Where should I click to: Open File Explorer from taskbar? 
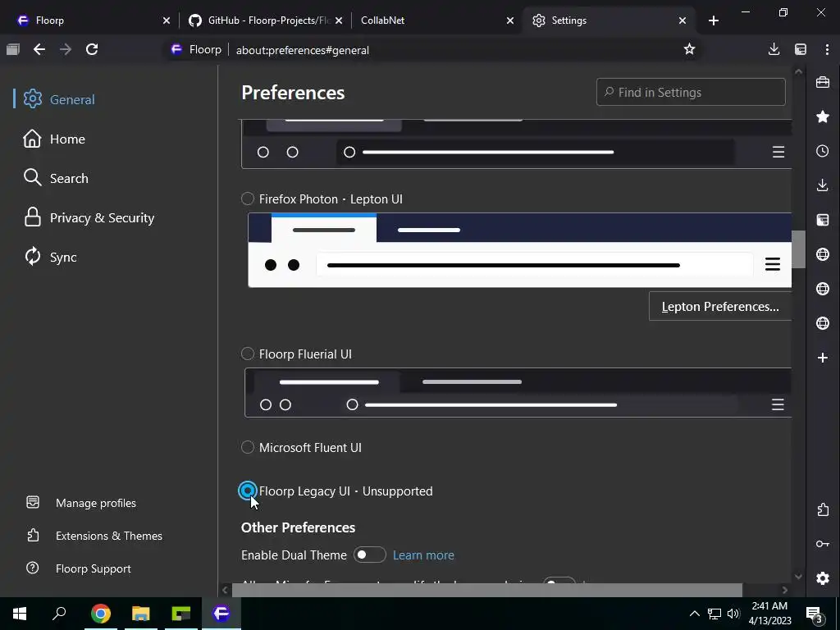click(140, 614)
